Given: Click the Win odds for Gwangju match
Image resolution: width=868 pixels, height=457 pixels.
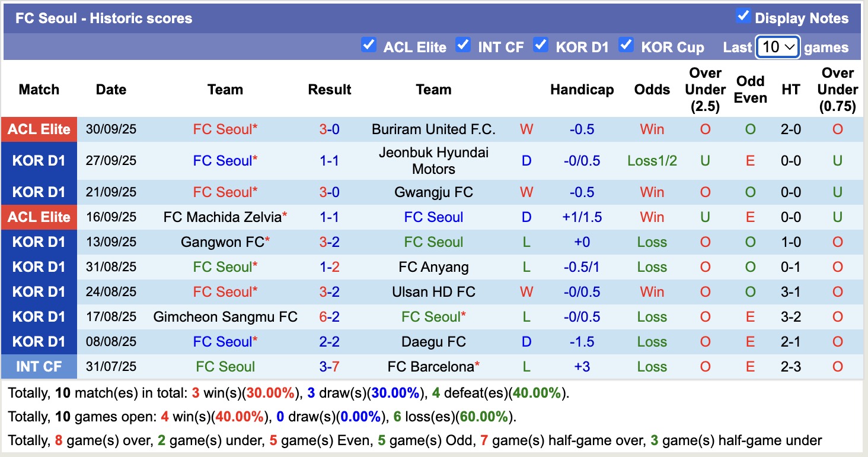Looking at the screenshot, I should tap(652, 192).
